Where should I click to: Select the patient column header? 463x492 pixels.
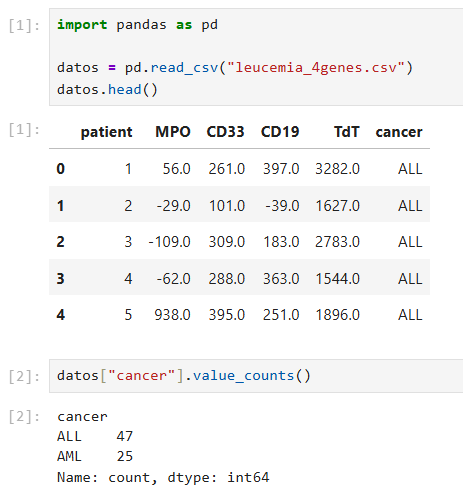click(106, 132)
